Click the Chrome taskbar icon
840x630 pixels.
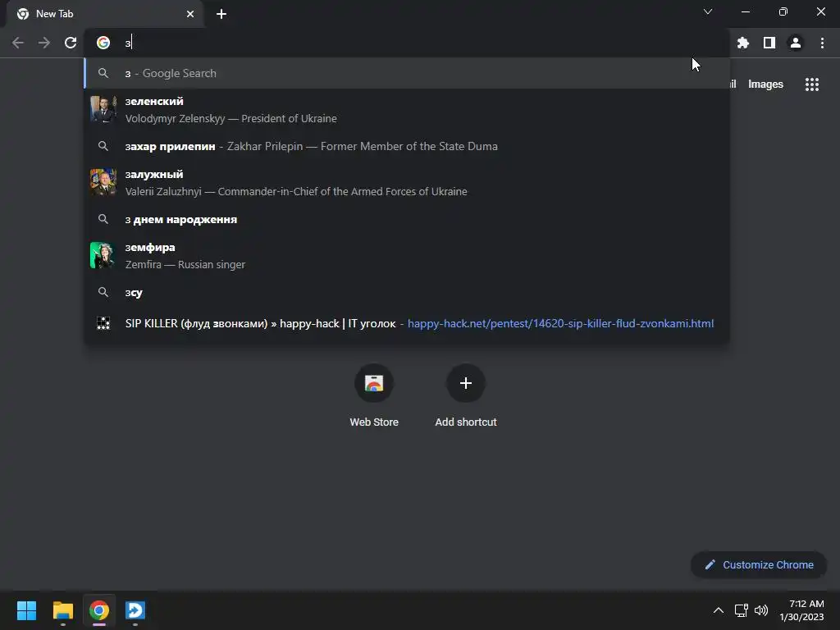[99, 610]
